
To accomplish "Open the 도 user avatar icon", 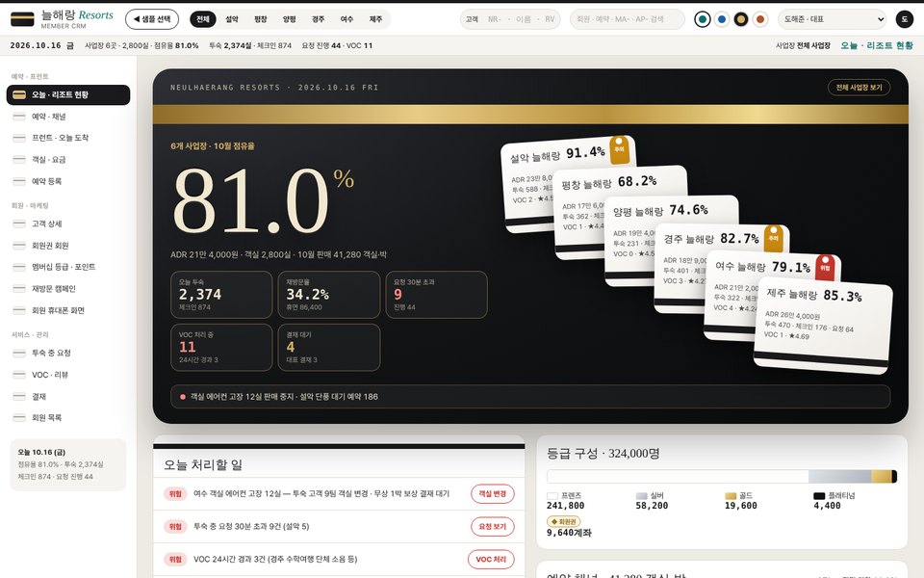I will pyautogui.click(x=905, y=19).
